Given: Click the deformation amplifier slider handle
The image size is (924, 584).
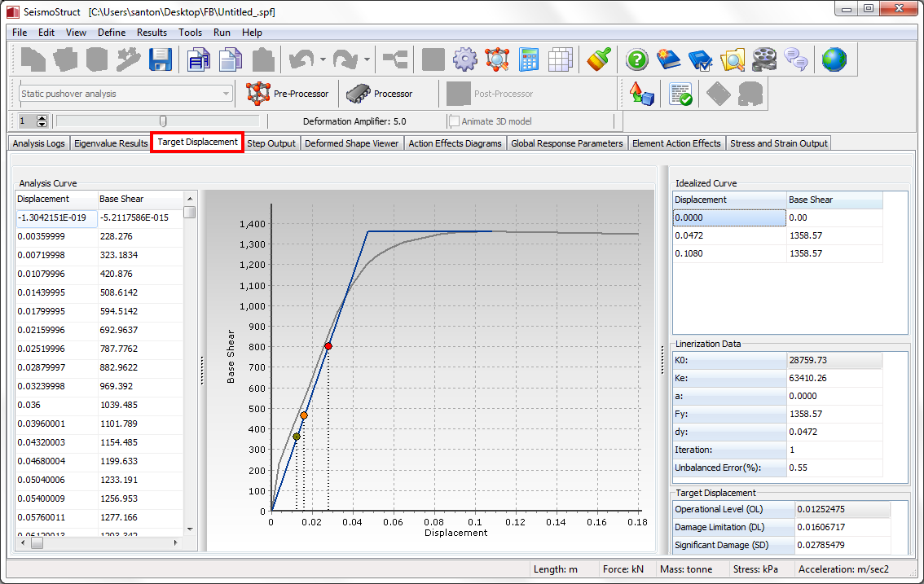Looking at the screenshot, I should click(163, 121).
